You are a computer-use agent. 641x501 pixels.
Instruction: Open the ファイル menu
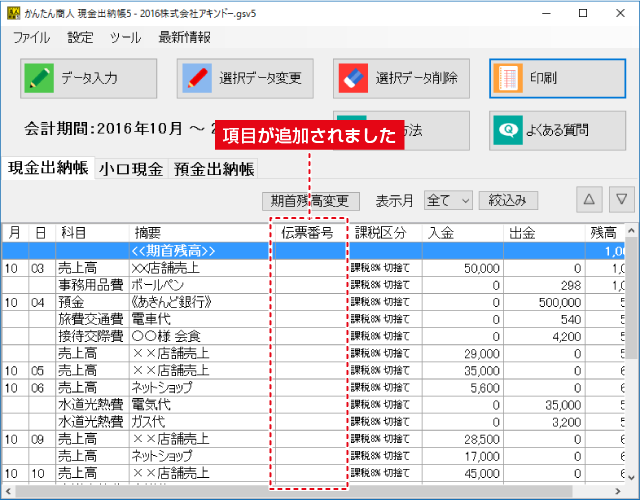[32, 38]
